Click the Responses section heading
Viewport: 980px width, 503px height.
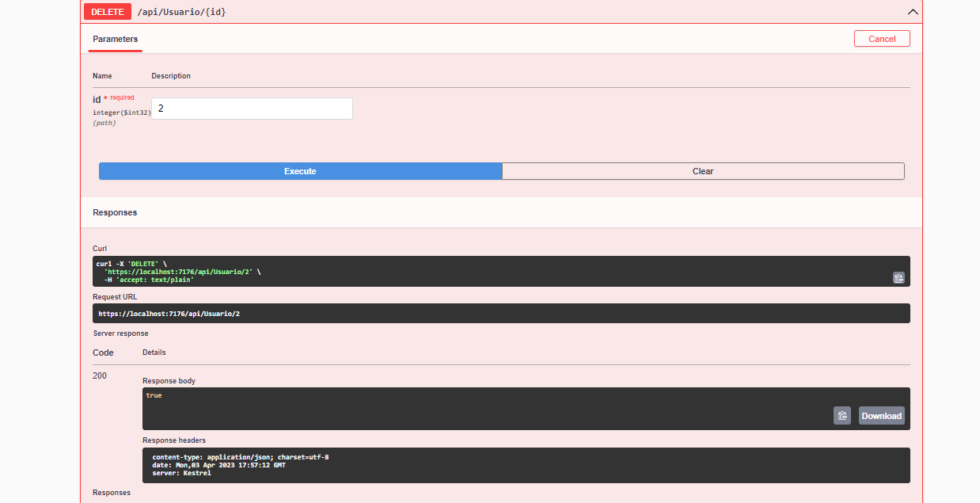point(115,212)
